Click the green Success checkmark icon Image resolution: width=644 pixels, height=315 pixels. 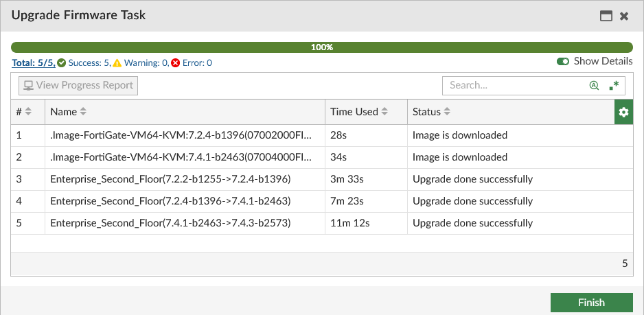(x=62, y=62)
